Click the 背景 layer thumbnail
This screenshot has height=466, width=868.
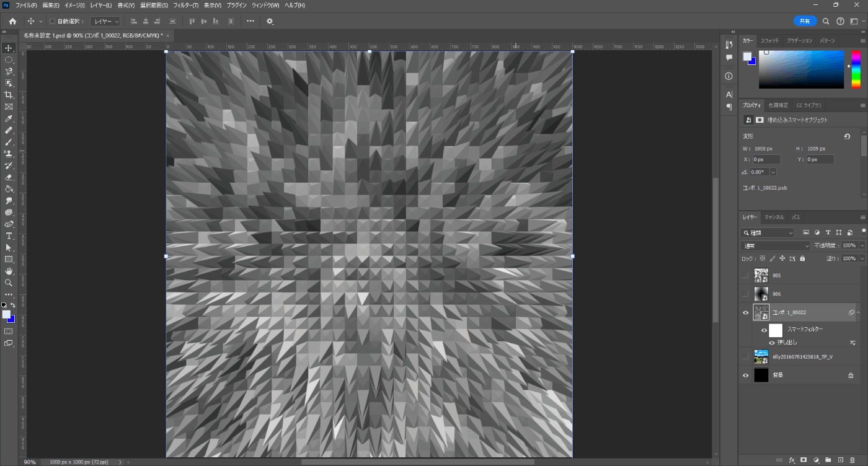[x=761, y=375]
